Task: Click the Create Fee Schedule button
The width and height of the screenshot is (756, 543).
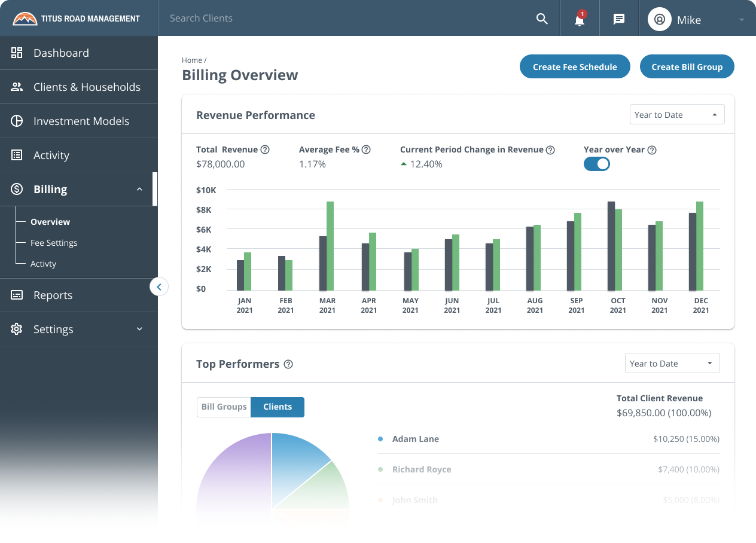Action: tap(575, 66)
